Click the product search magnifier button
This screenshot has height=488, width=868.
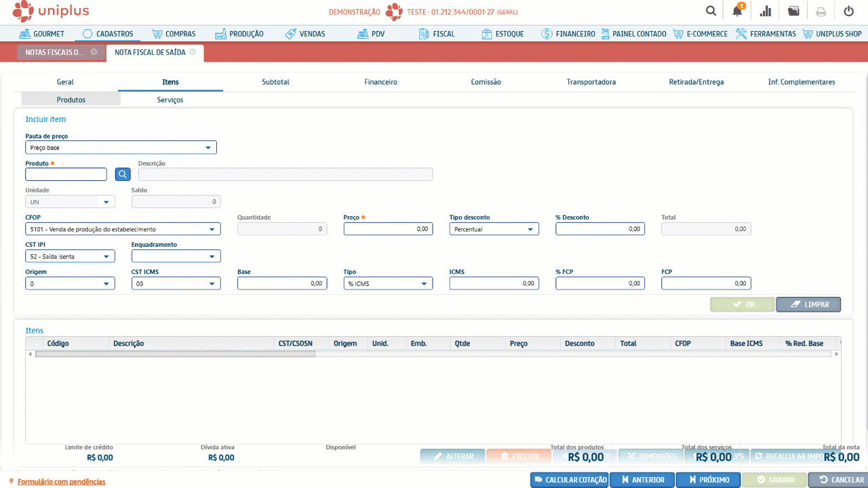click(x=123, y=174)
